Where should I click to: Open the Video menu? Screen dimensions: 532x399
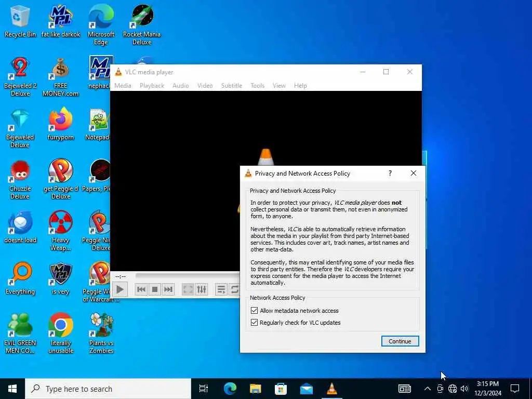(205, 86)
